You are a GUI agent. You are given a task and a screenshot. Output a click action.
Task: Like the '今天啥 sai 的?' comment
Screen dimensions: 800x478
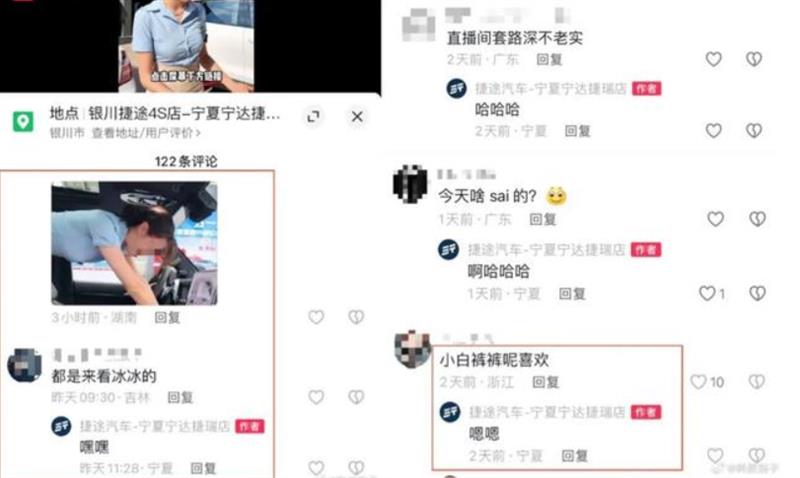click(x=715, y=219)
